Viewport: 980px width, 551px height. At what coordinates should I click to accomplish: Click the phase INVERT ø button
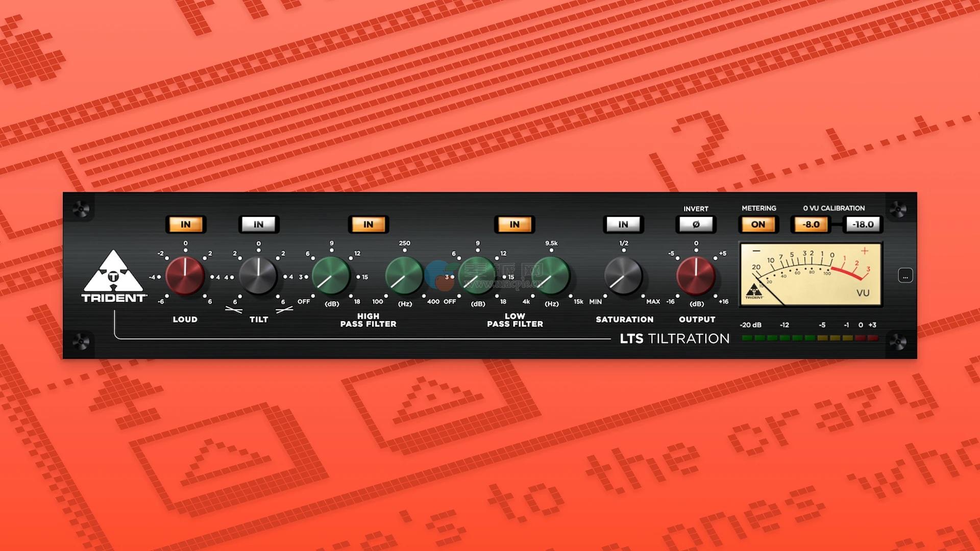click(696, 224)
